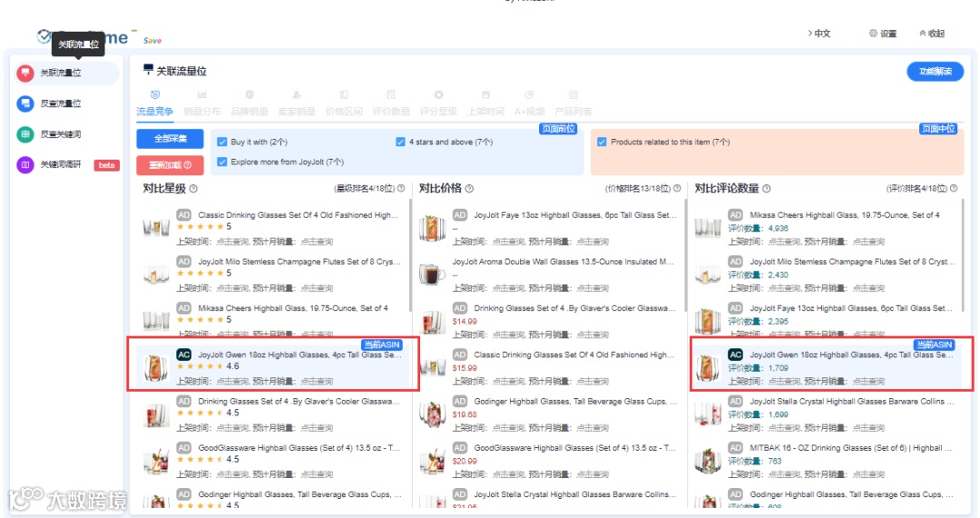This screenshot has height=518, width=980.
Task: Click JoyJolt Faye thumbnail in price column
Action: pos(432,228)
